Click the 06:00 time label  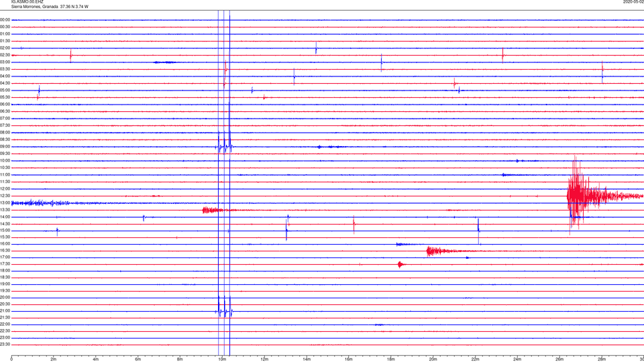click(x=5, y=105)
